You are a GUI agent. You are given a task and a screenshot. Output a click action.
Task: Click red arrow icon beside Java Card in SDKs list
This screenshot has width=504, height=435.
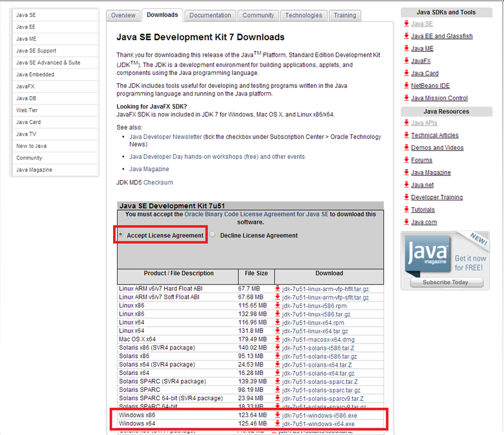(x=407, y=73)
